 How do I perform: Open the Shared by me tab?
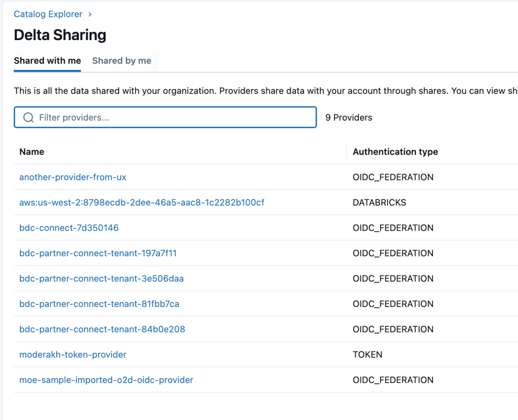pos(122,61)
